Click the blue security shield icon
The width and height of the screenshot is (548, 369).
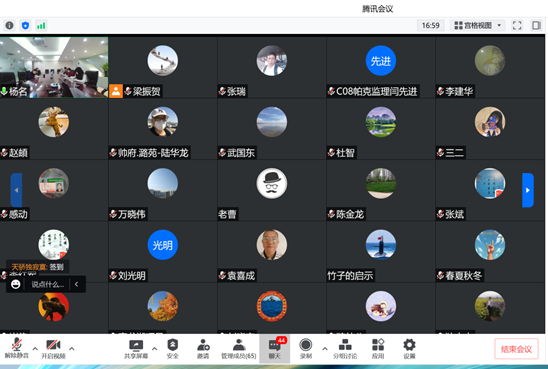[25, 26]
